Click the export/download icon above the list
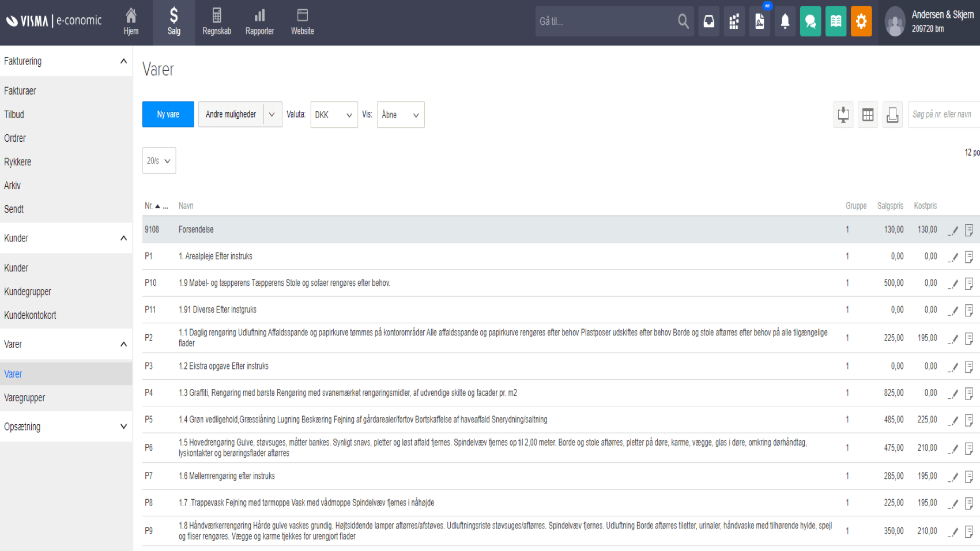This screenshot has width=980, height=551. tap(843, 115)
